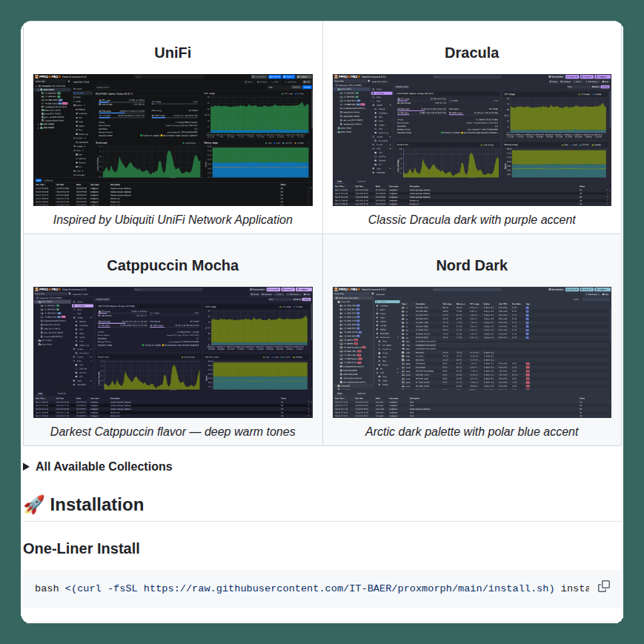
Task: Copy the one-liner install command
Action: (604, 586)
